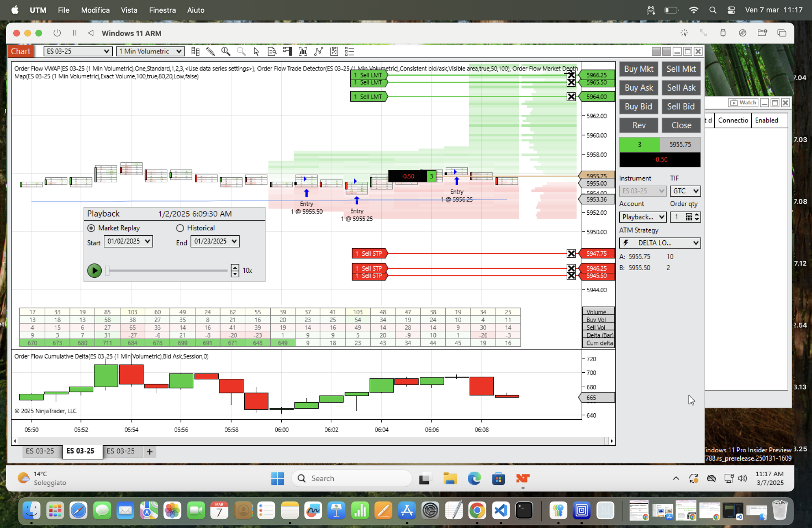Click the zoom in magnifier icon
This screenshot has height=528, width=812.
(x=226, y=51)
